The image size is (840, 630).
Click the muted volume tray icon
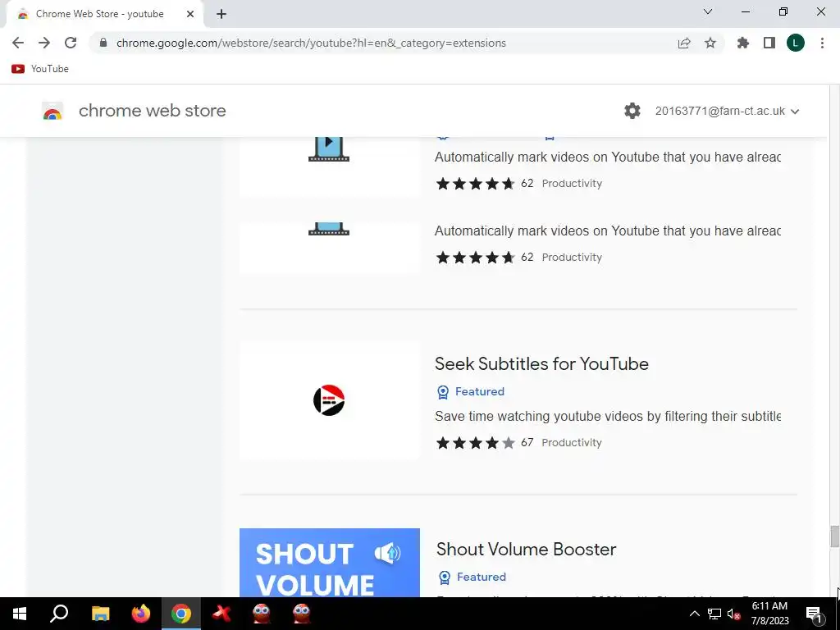[x=733, y=614]
